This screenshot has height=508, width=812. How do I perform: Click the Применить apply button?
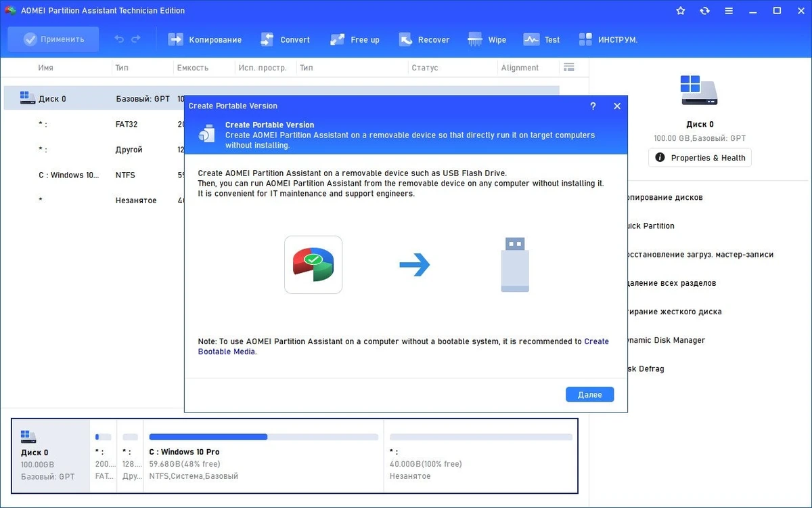[x=53, y=39]
